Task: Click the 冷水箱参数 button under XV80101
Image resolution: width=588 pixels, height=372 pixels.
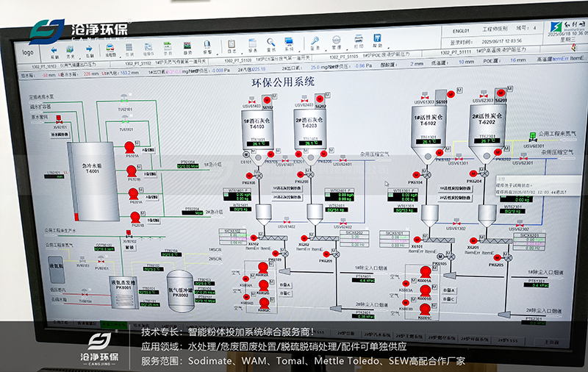Action: (x=60, y=135)
